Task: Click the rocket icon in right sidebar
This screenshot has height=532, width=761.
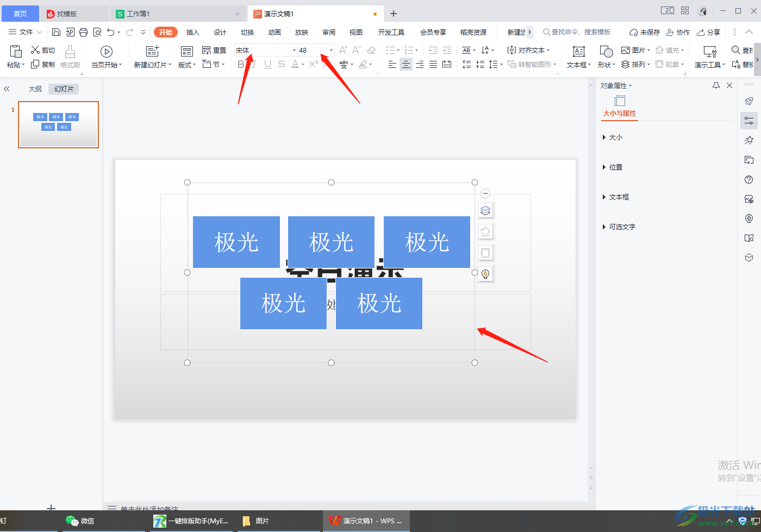Action: (749, 101)
